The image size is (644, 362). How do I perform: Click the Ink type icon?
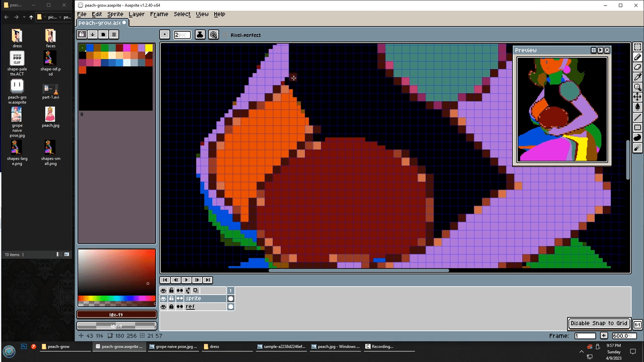200,35
